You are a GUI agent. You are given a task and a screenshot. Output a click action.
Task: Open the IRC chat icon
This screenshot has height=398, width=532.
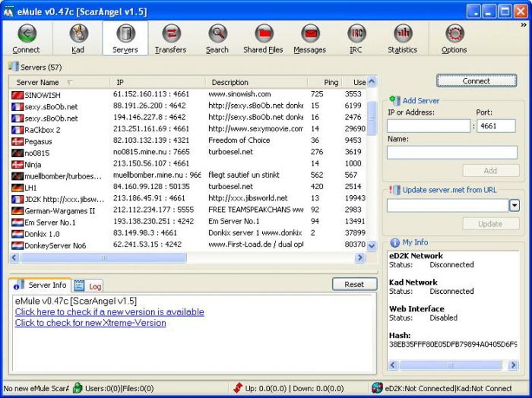[356, 39]
